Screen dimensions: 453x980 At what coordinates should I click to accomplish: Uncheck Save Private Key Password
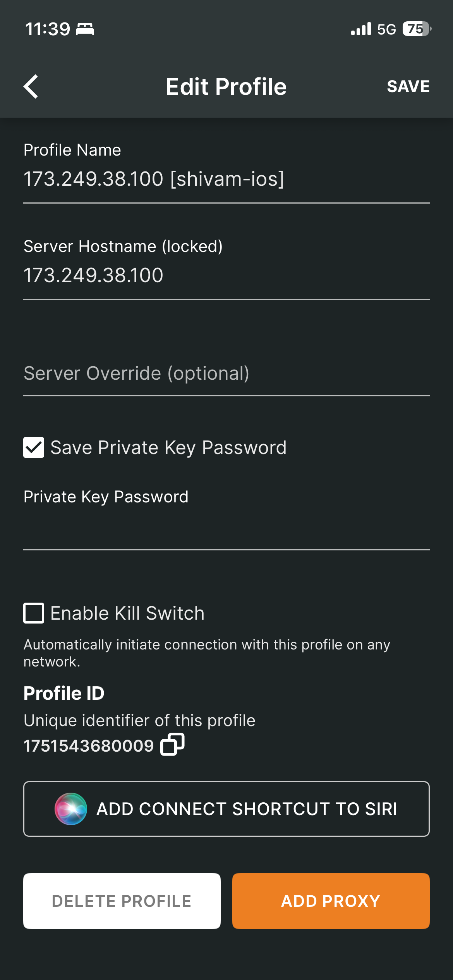(34, 447)
